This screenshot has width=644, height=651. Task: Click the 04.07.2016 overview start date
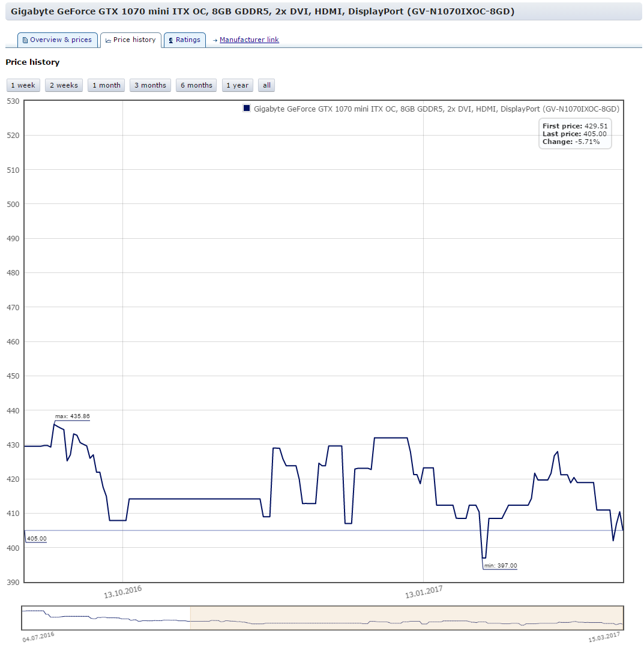[38, 637]
